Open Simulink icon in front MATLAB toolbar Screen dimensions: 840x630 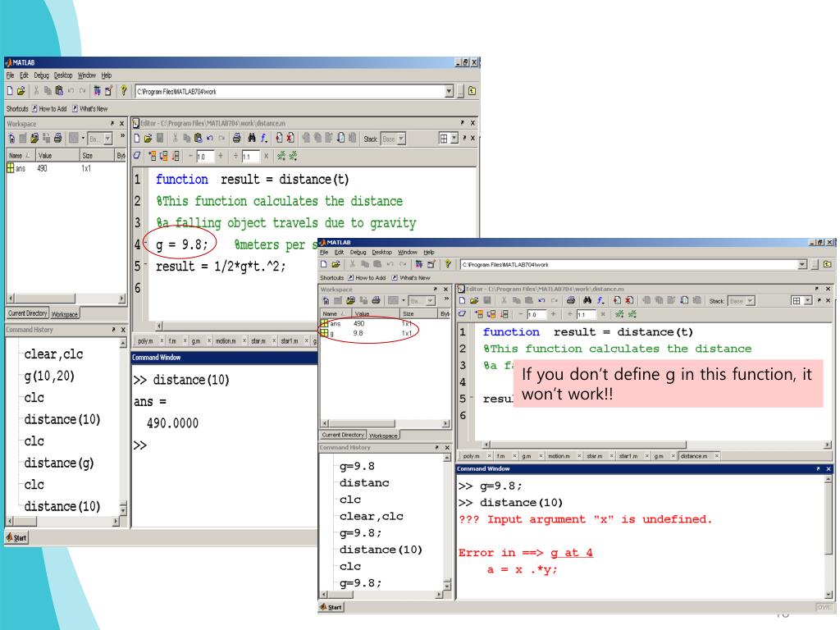(x=418, y=264)
